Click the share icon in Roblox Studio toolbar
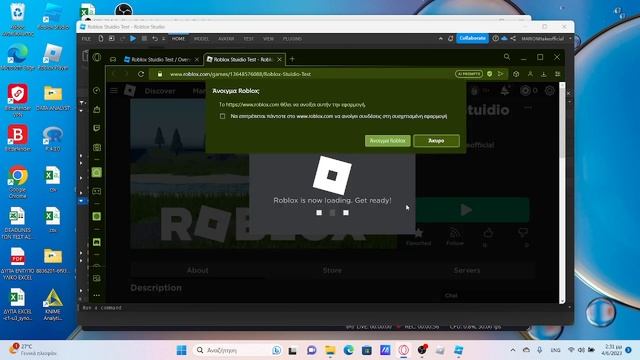The width and height of the screenshot is (640, 360). (x=513, y=38)
